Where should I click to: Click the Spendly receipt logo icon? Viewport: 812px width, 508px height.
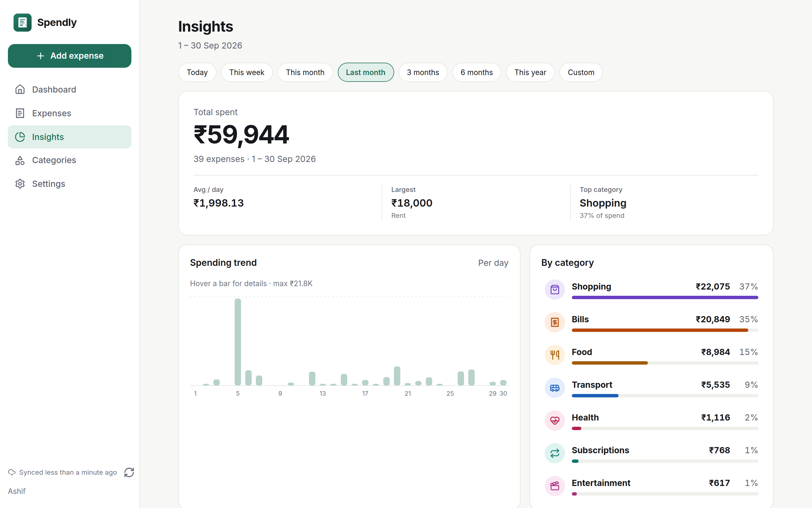point(23,23)
